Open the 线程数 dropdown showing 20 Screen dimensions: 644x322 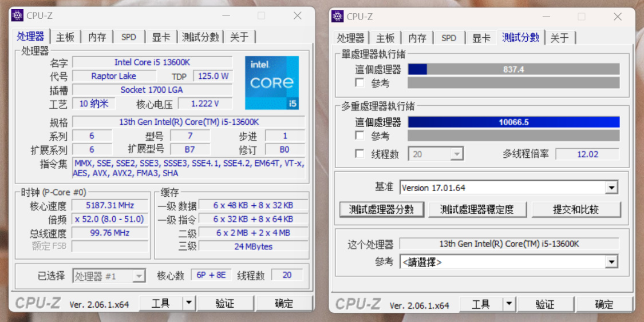pyautogui.click(x=436, y=154)
